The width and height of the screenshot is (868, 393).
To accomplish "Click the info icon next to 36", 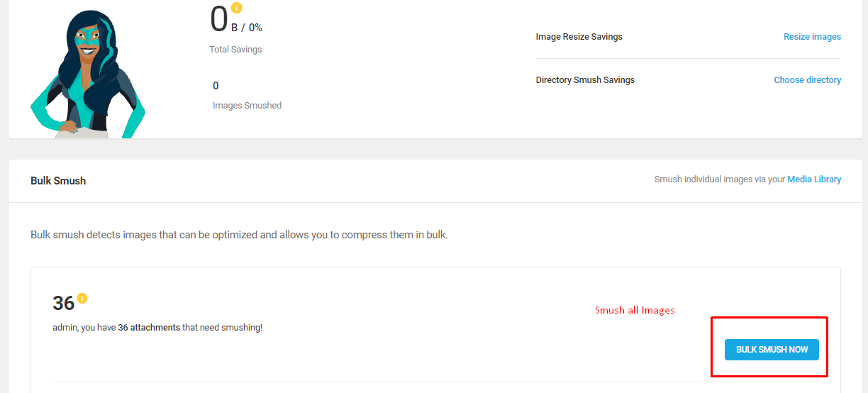I will [x=82, y=298].
